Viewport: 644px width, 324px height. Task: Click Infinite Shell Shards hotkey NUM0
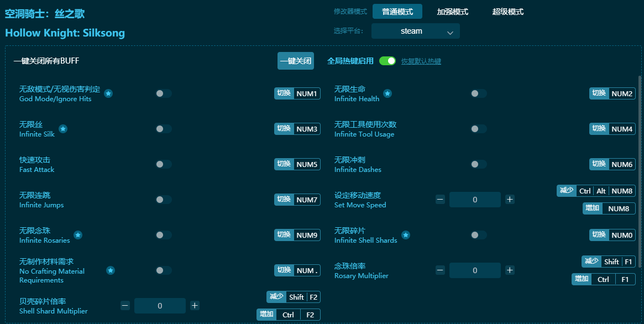(x=612, y=235)
